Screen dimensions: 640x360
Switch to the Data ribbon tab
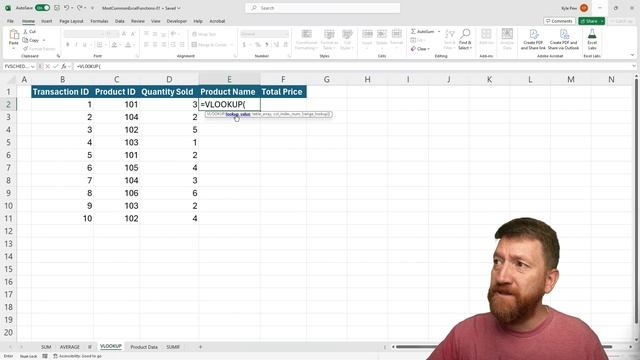tap(120, 21)
